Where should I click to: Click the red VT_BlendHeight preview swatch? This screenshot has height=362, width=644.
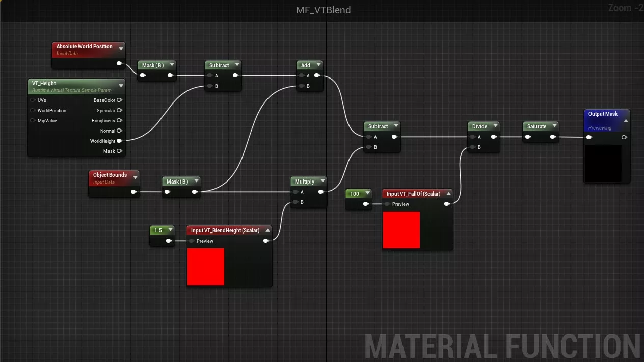(x=205, y=267)
